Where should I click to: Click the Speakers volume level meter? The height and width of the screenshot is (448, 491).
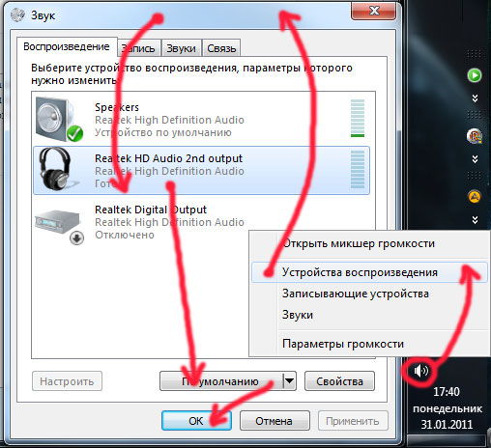(358, 118)
